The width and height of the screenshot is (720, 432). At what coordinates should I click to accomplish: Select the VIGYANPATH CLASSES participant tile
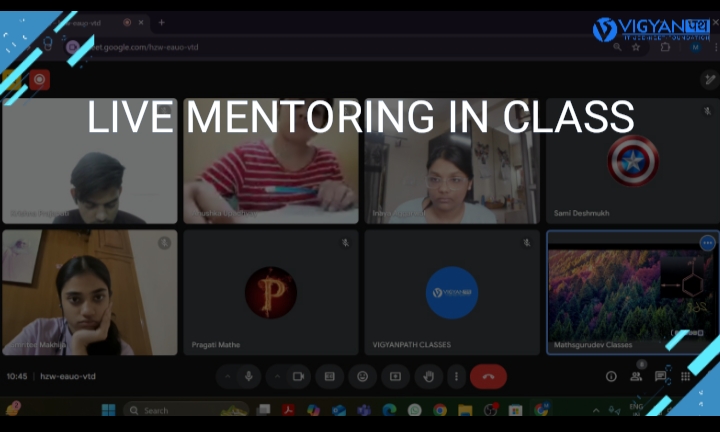point(451,292)
